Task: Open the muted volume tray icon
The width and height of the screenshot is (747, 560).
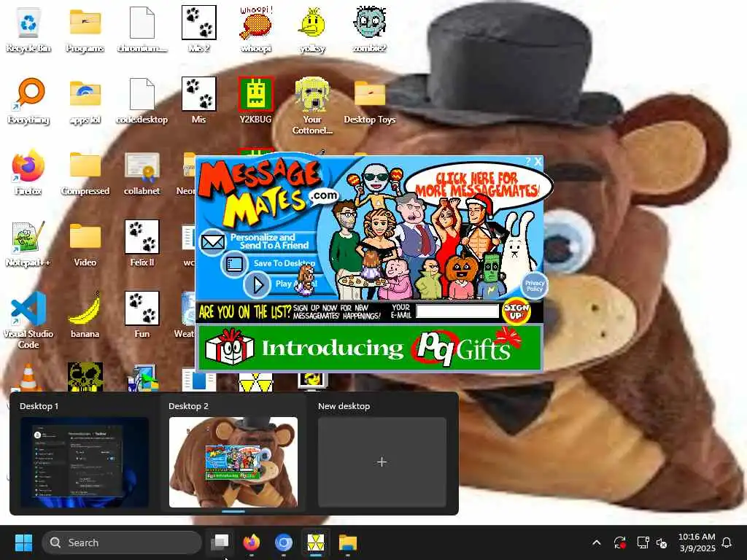Action: pos(662,542)
